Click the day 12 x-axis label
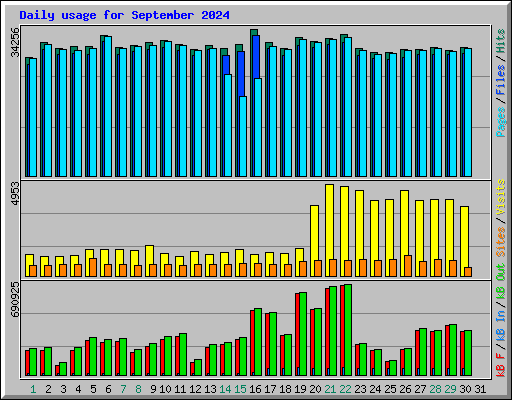 [x=195, y=389]
